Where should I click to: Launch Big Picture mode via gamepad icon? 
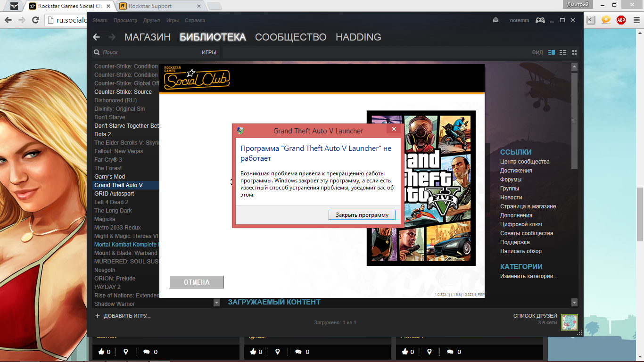(x=540, y=20)
